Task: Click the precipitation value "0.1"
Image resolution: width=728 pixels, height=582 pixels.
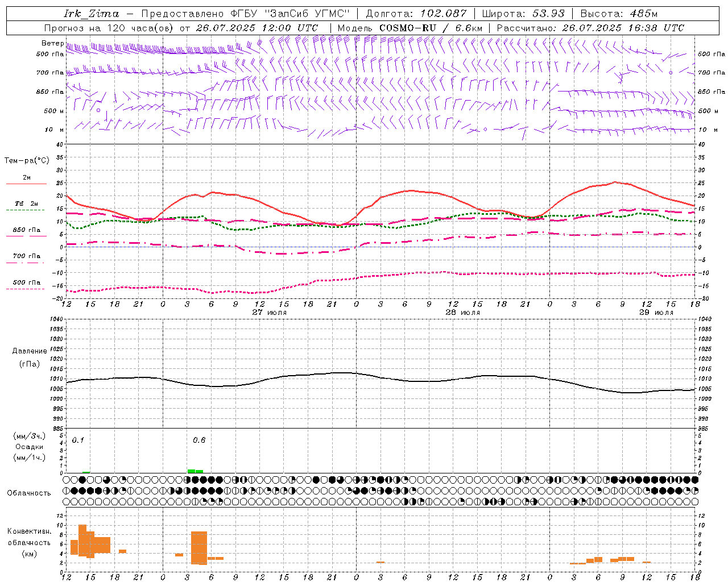Action: tap(78, 440)
